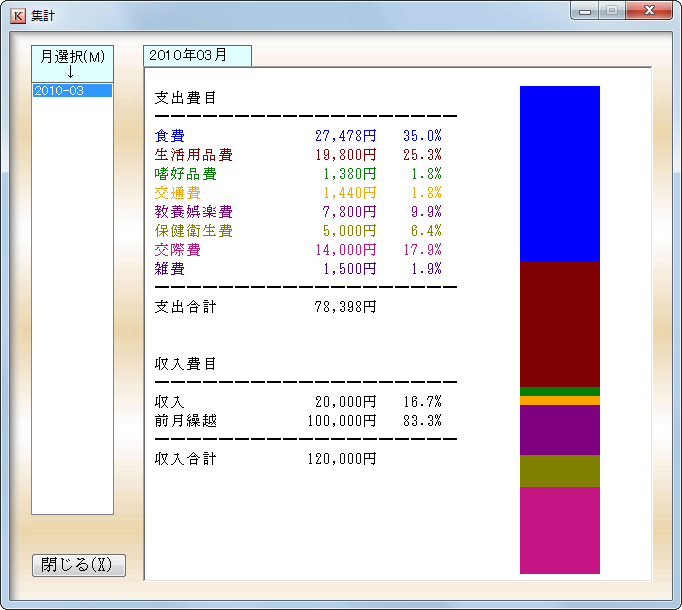The width and height of the screenshot is (682, 610).
Task: Select the 2010年03月 tab
Action: coord(197,56)
